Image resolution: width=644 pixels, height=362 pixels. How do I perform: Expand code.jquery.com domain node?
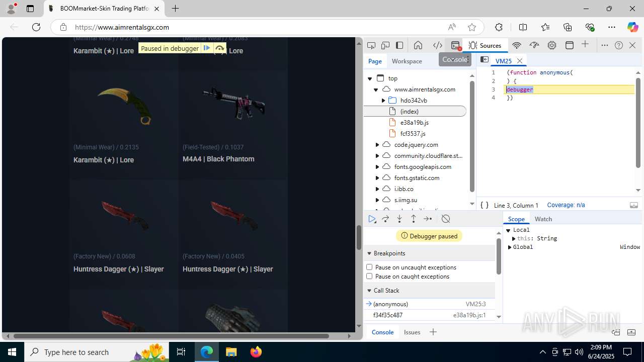point(377,145)
